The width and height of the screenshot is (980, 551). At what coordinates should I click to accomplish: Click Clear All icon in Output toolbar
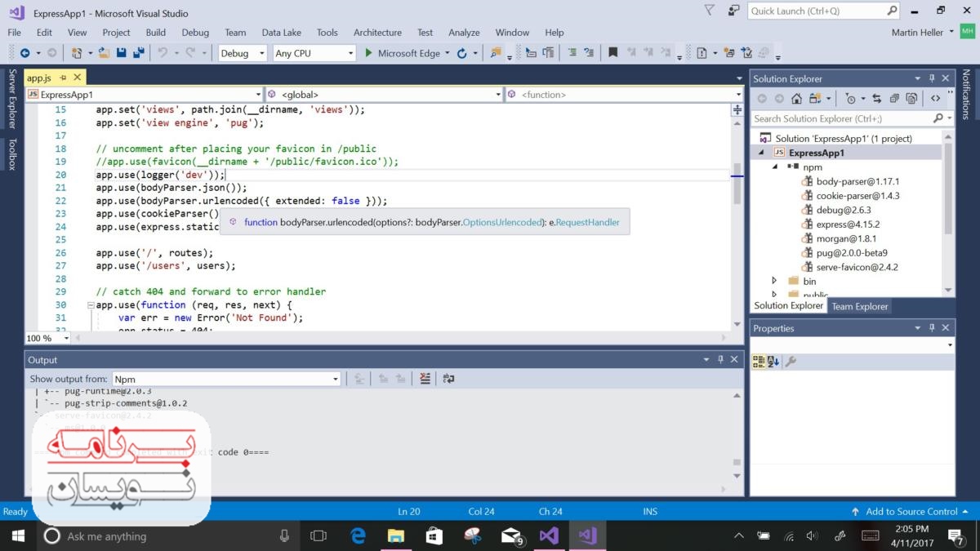click(x=425, y=379)
